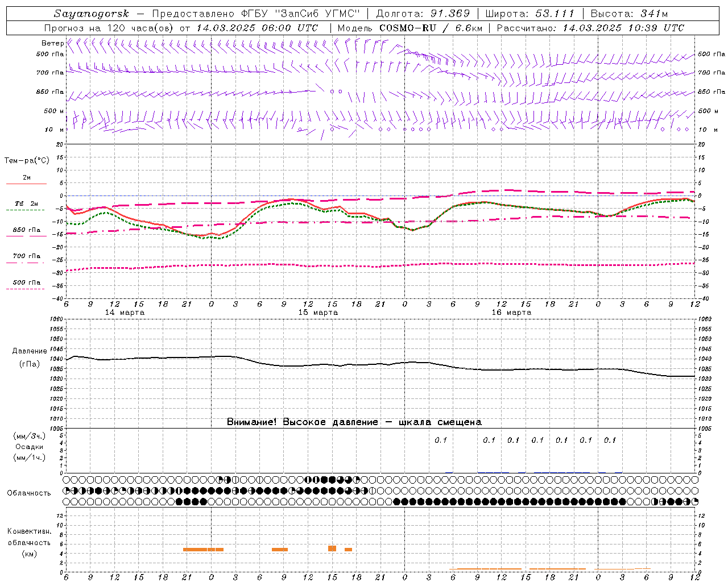Click the 'Давление' pressure panel label
Viewport: 728px width, 582px height.
30,351
